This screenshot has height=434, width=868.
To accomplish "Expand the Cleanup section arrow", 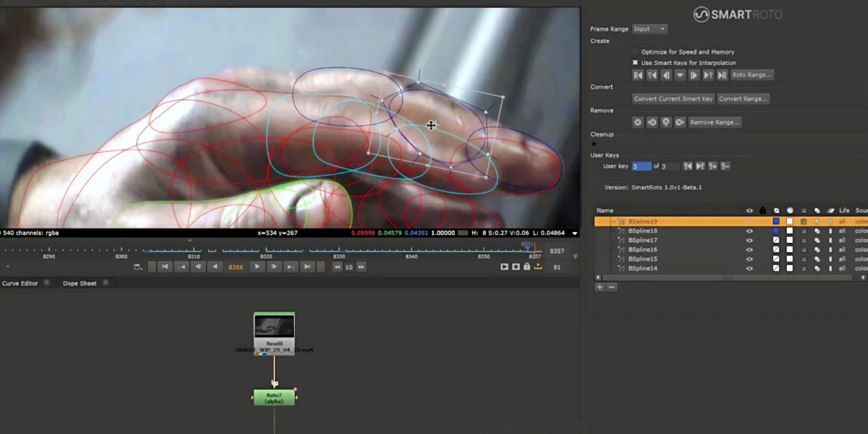I will 594,144.
